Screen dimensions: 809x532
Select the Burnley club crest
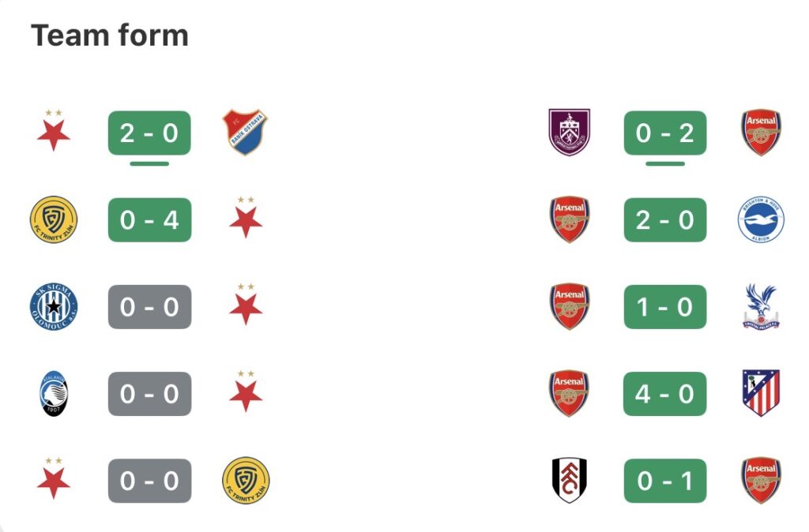pyautogui.click(x=569, y=133)
